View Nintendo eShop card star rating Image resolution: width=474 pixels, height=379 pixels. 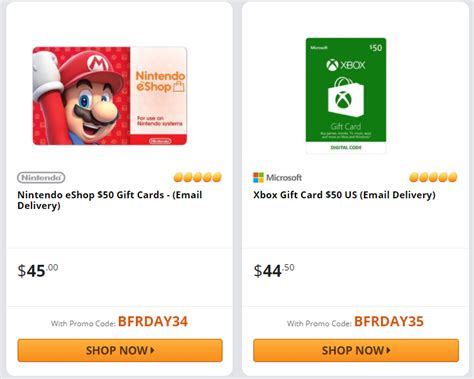coord(197,177)
